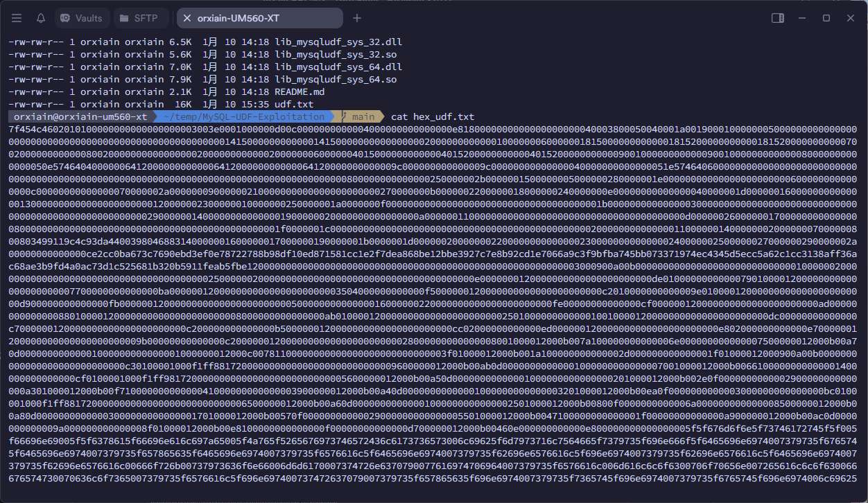Click the SFTP folder icon

coord(124,18)
